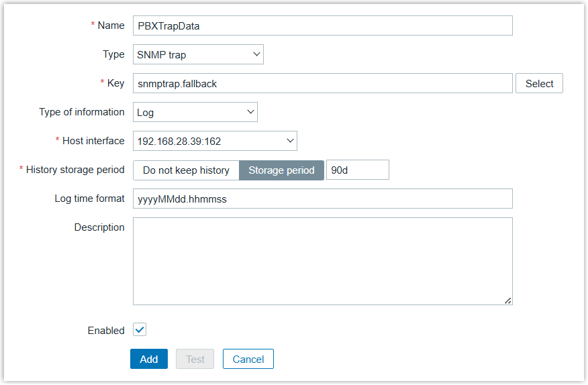The image size is (588, 385).
Task: Click the greyed-out Test button
Action: coord(195,360)
